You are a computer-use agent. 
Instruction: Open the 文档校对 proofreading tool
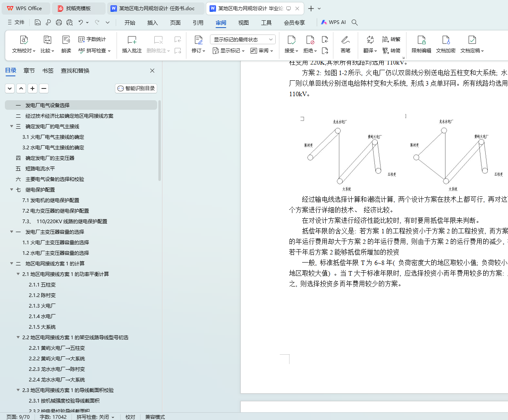24,45
